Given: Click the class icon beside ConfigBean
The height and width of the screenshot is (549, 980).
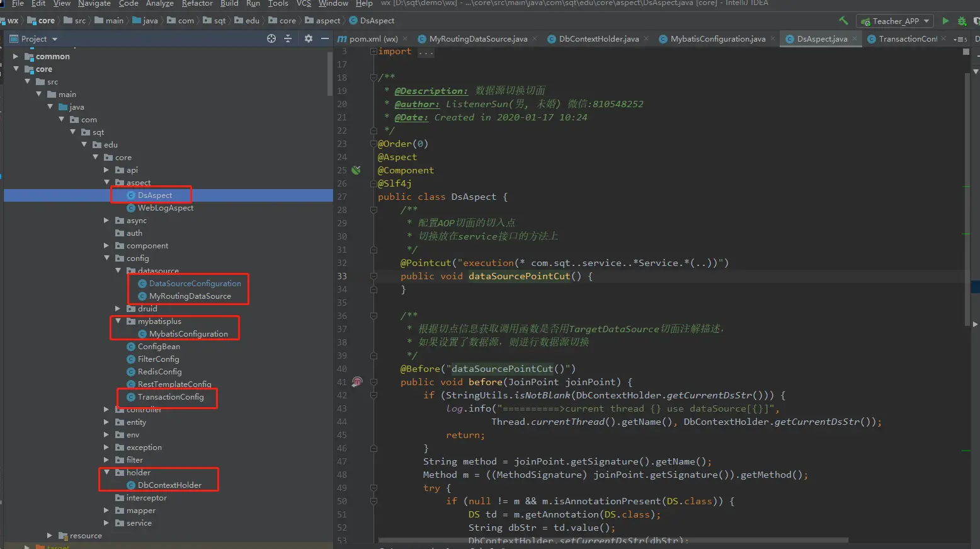Looking at the screenshot, I should click(131, 347).
